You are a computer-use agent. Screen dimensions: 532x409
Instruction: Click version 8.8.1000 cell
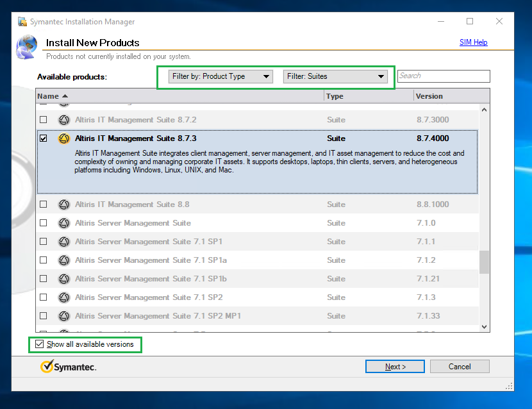pos(433,204)
